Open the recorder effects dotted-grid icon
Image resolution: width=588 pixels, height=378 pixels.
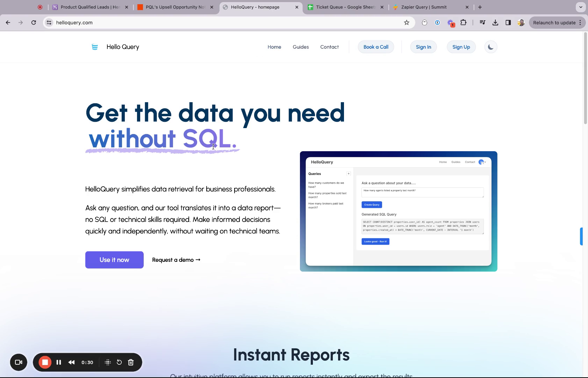pyautogui.click(x=108, y=362)
